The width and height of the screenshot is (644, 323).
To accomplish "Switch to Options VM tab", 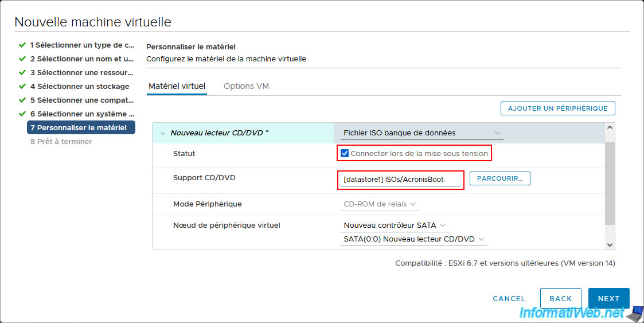I will pos(246,86).
